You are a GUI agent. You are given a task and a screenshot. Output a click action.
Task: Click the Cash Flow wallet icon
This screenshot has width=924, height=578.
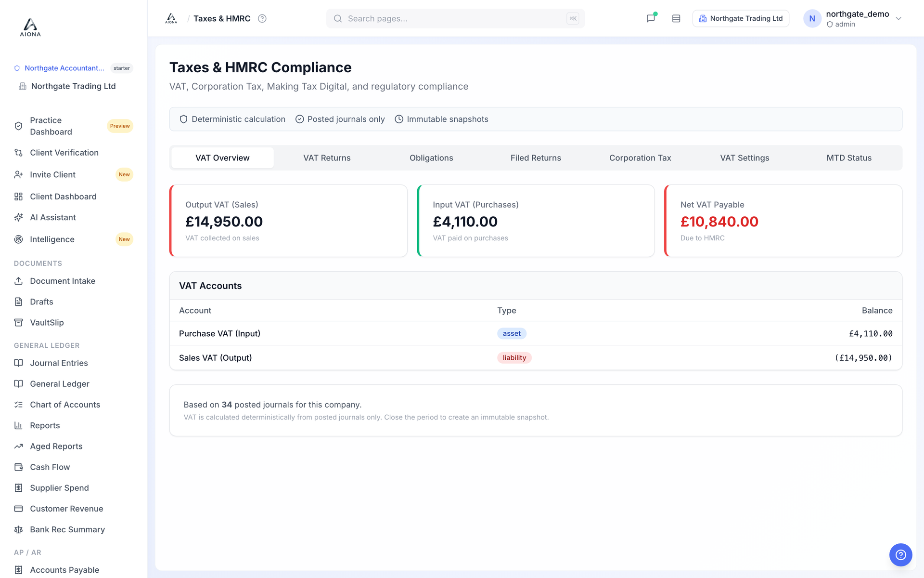click(18, 467)
